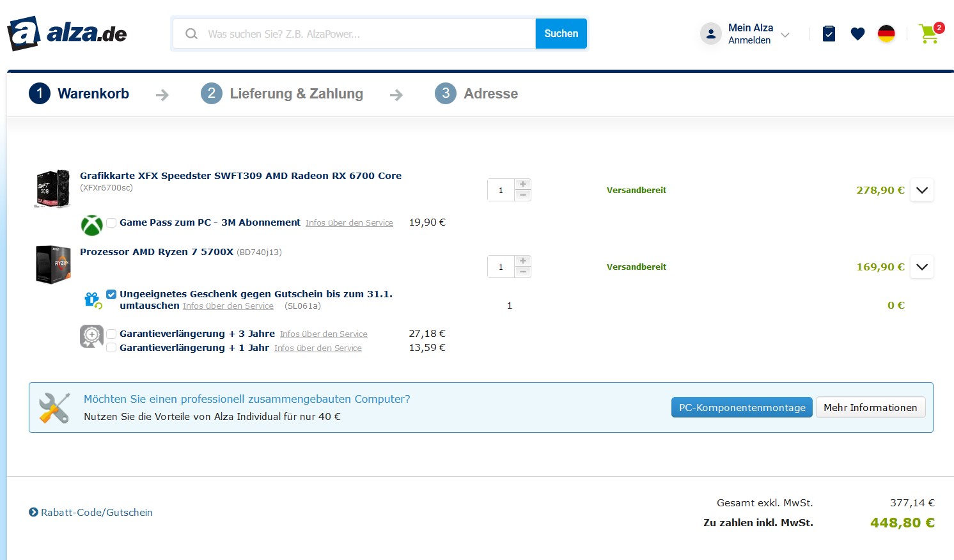Click the graphics card quantity field
954x560 pixels.
coord(501,190)
